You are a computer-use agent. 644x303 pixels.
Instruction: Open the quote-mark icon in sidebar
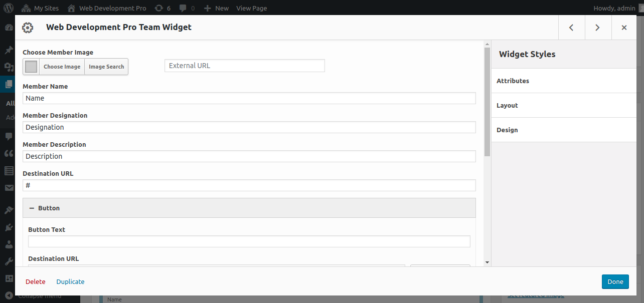(x=9, y=153)
